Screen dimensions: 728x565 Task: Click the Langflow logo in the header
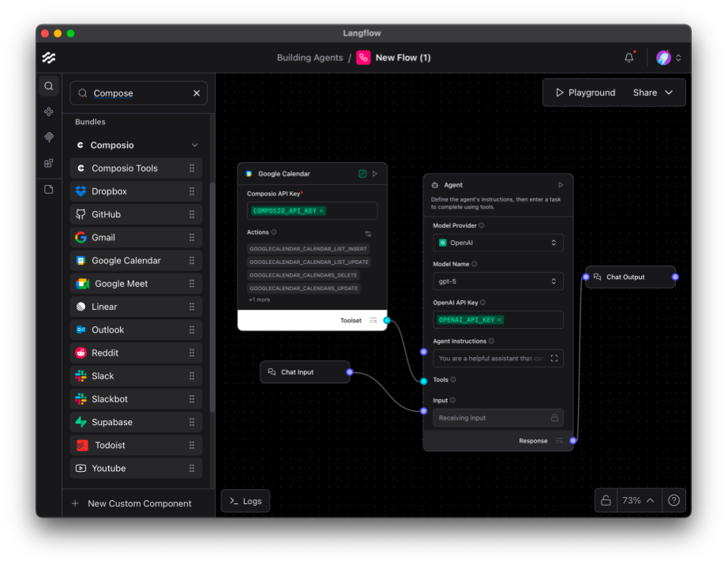(49, 58)
